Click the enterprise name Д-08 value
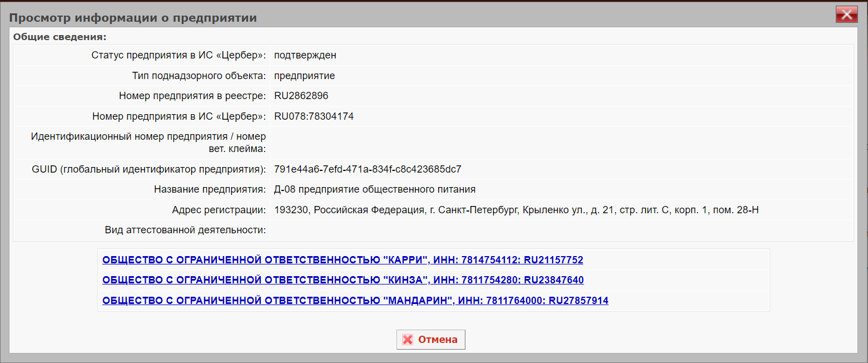Viewport: 868px width, 363px height. click(x=374, y=189)
